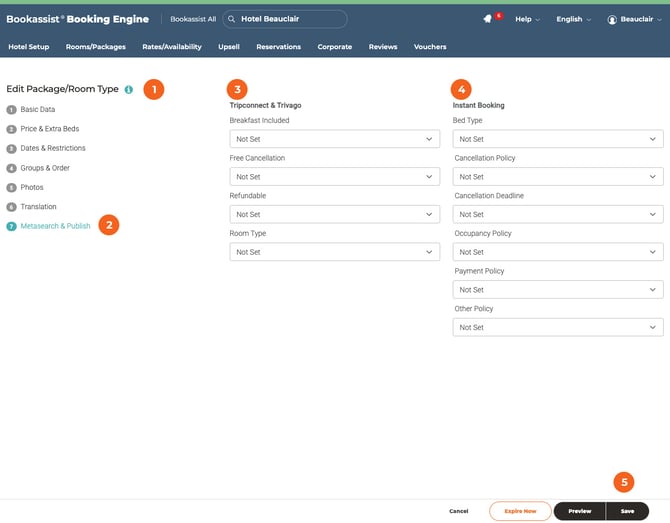The width and height of the screenshot is (670, 523).
Task: Click the Cancel link
Action: 458,511
